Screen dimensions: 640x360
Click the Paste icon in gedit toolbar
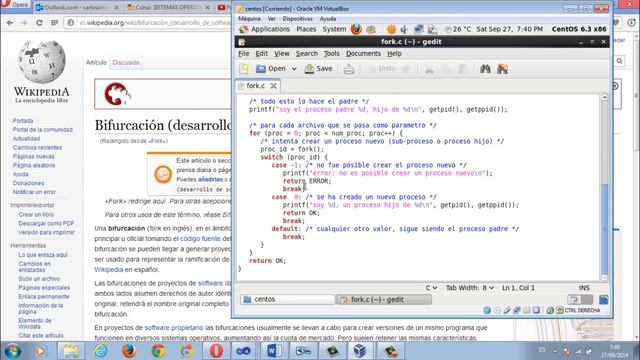463,69
